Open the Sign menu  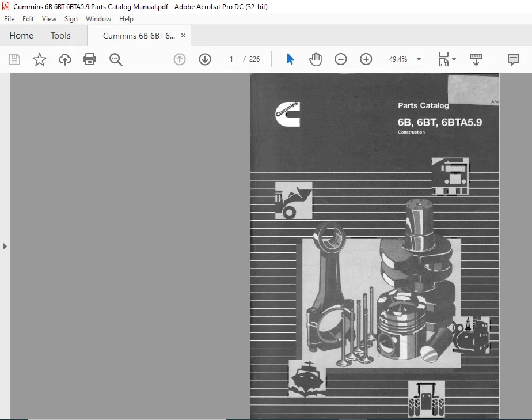(71, 19)
